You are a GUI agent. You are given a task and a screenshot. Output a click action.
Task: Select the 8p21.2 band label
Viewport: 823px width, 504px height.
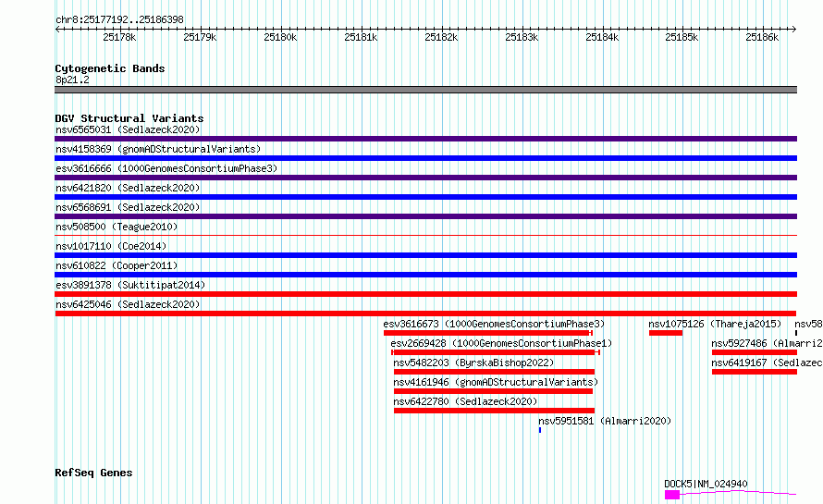72,80
